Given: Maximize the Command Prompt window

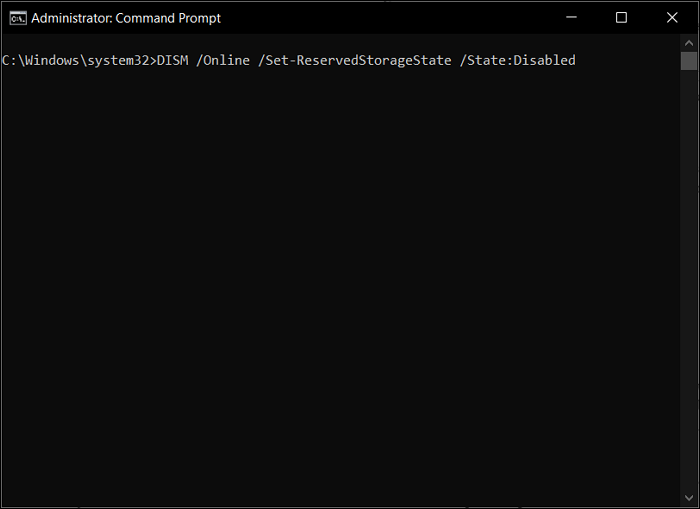Looking at the screenshot, I should pos(621,17).
